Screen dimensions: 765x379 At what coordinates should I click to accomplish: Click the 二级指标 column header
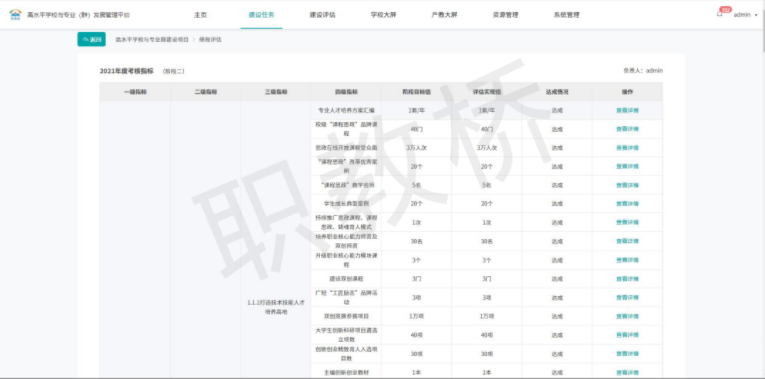click(205, 92)
